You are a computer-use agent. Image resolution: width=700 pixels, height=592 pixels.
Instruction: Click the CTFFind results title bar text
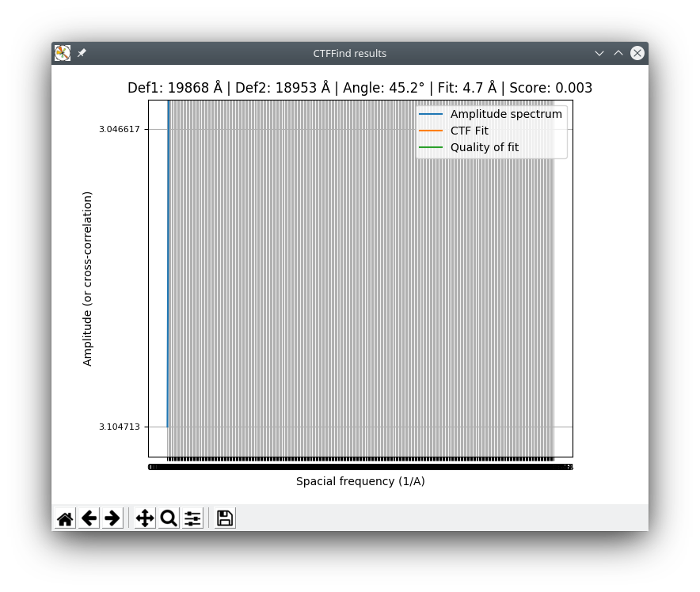coord(349,54)
